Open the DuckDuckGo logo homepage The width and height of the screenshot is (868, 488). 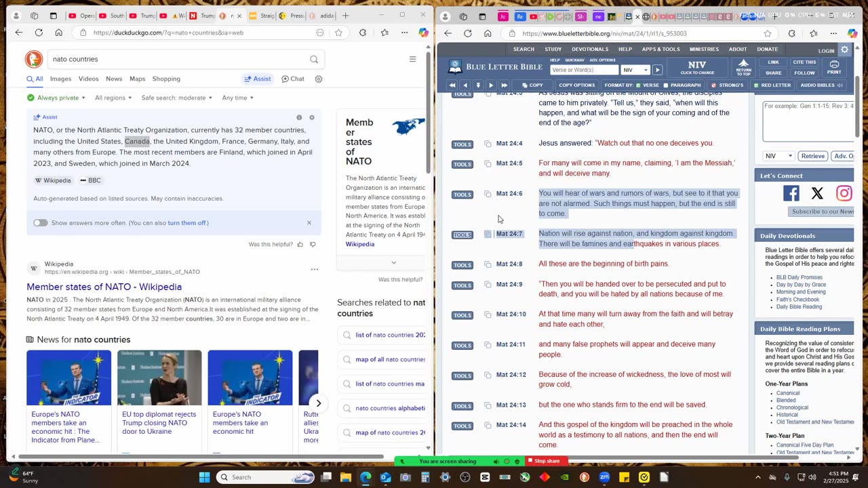click(x=33, y=59)
